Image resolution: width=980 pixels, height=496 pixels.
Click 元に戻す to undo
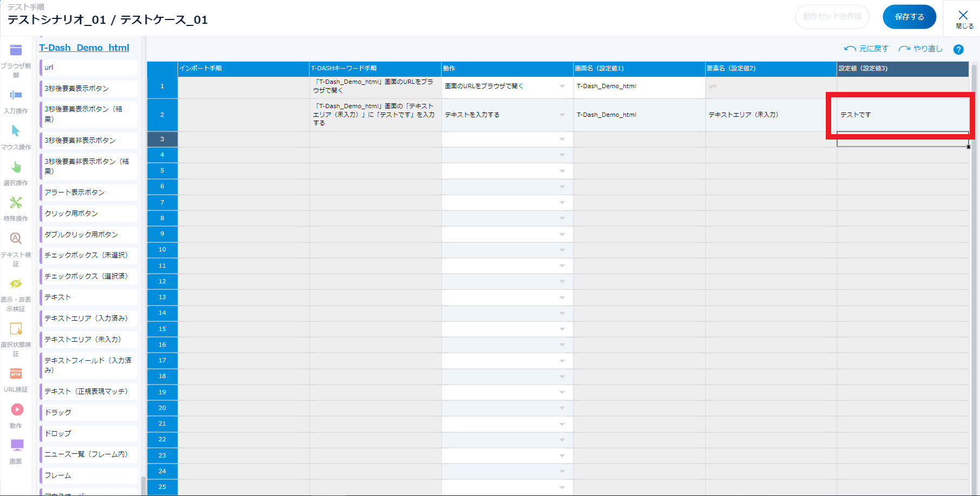(x=866, y=49)
